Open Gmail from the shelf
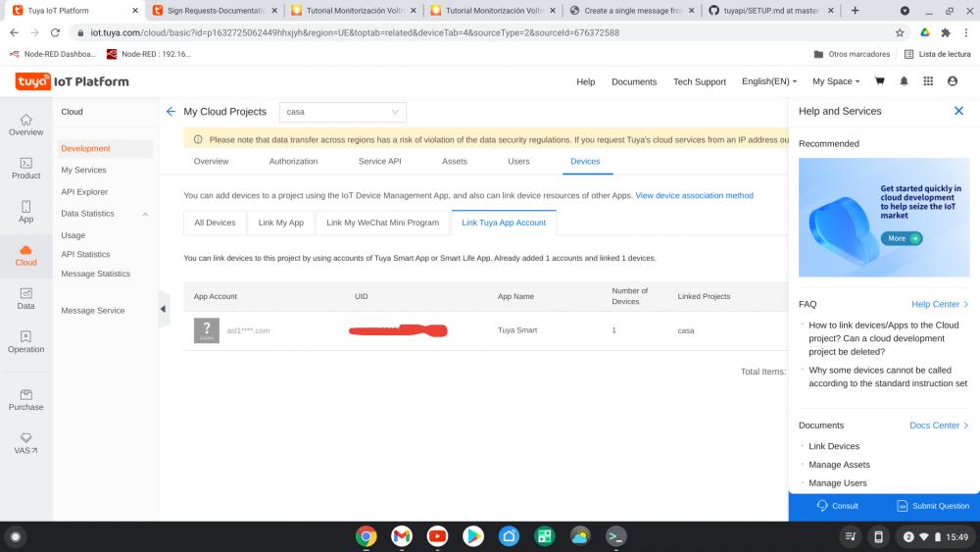Viewport: 980px width, 552px height. point(402,536)
